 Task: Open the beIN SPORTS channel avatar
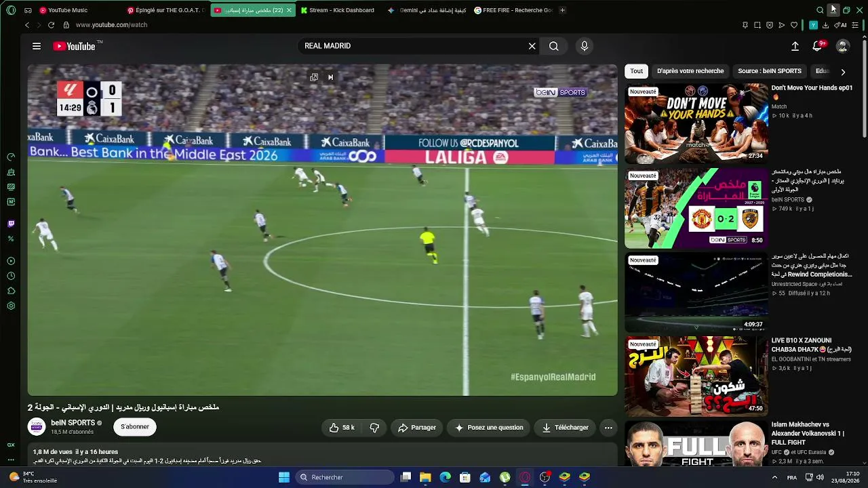pos(37,426)
